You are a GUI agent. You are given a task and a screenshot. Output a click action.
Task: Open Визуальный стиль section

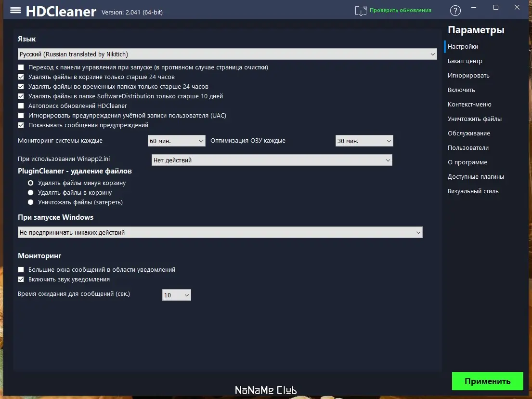click(x=473, y=191)
